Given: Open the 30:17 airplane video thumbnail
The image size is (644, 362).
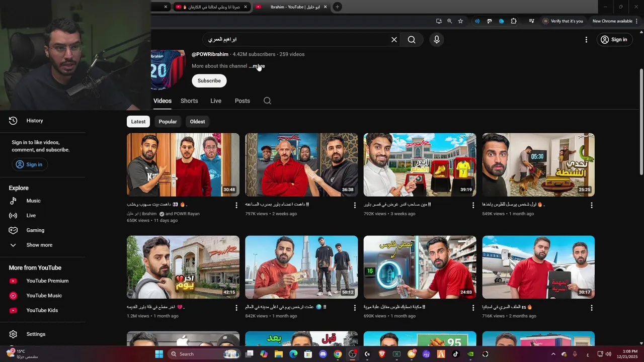Looking at the screenshot, I should click(538, 267).
